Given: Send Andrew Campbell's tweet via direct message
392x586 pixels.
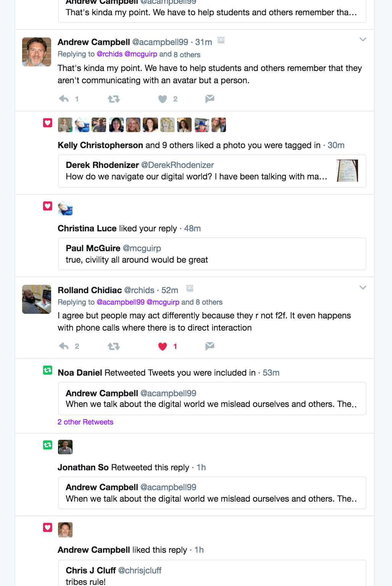Looking at the screenshot, I should (210, 99).
